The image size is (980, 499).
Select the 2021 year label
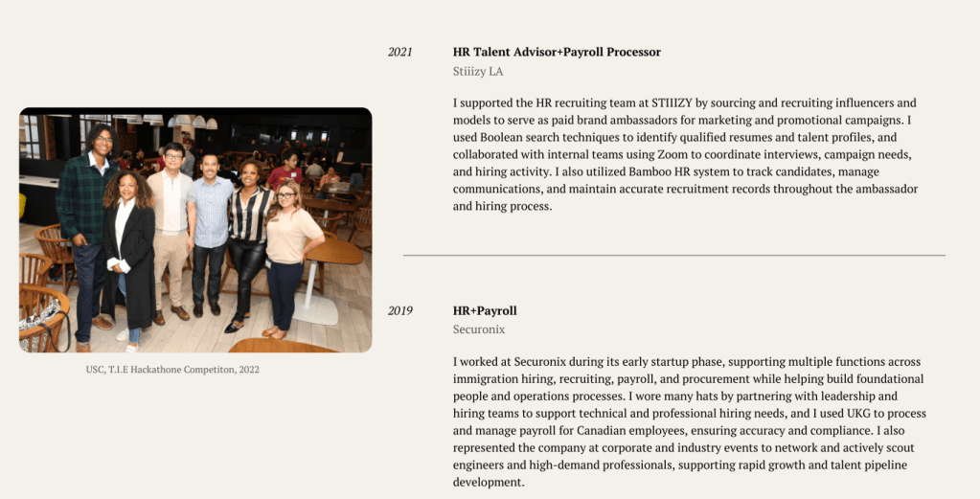(x=399, y=53)
